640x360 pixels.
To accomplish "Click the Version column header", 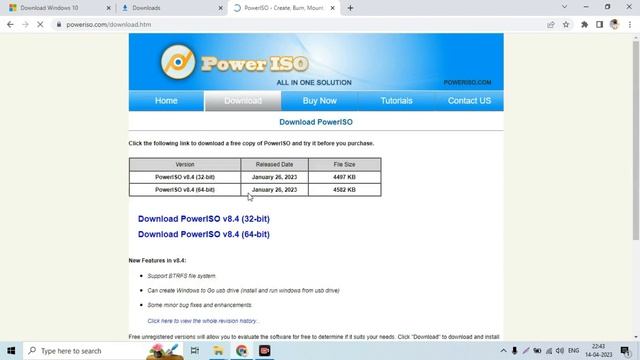I will click(x=185, y=164).
